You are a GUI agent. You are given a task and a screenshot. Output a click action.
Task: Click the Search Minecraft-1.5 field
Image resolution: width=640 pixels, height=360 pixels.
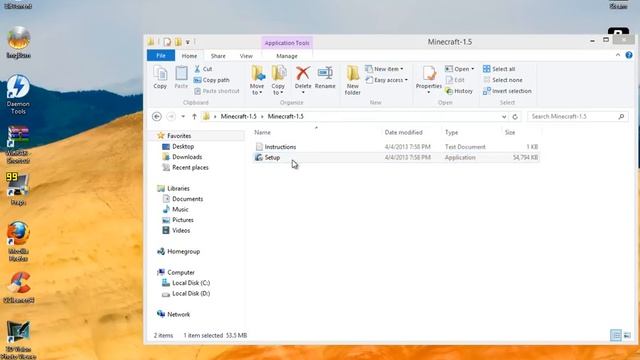[577, 116]
